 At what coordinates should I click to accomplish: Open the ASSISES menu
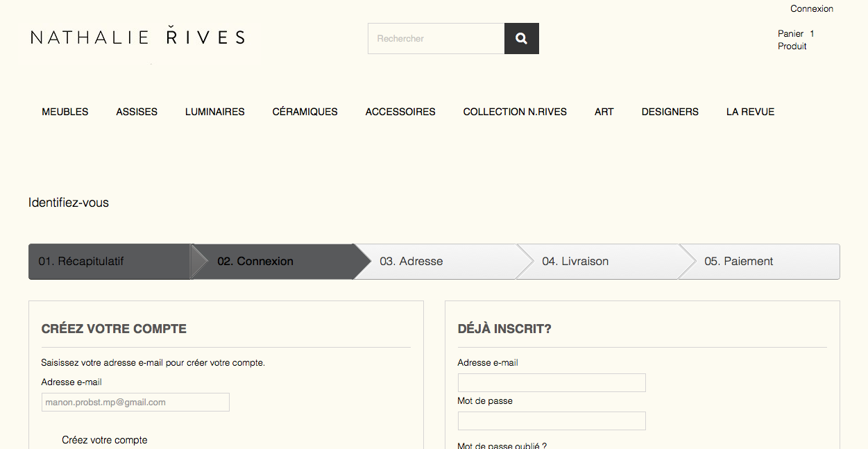[137, 112]
